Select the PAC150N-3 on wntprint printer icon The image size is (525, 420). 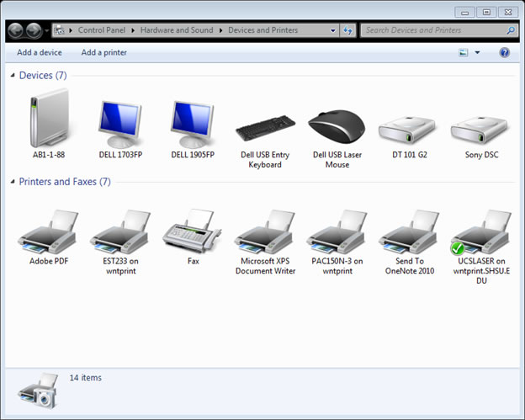pos(337,231)
